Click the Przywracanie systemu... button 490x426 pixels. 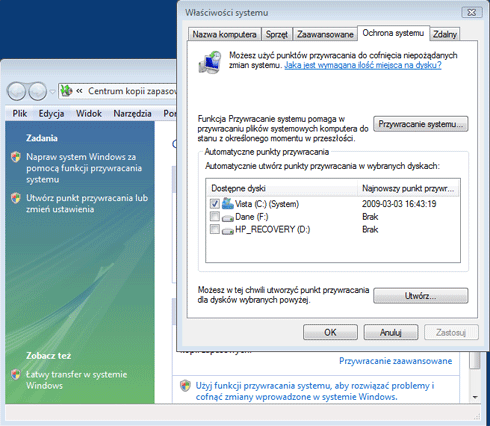(420, 124)
